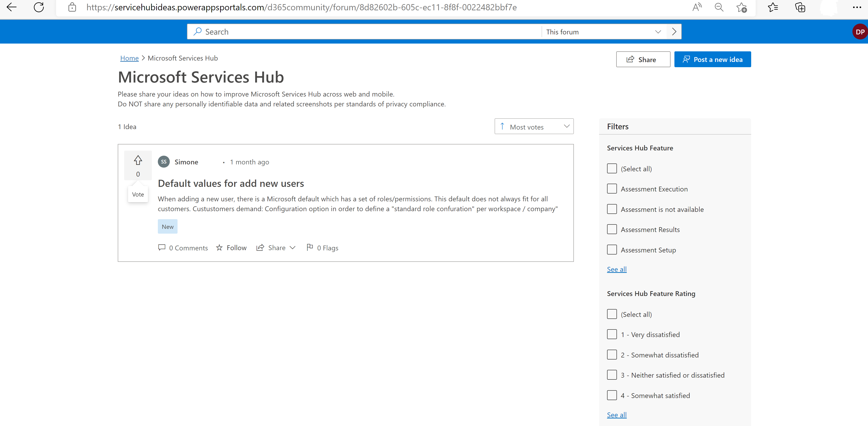868x426 pixels.
Task: Check Assessment is not available filter
Action: (612, 209)
